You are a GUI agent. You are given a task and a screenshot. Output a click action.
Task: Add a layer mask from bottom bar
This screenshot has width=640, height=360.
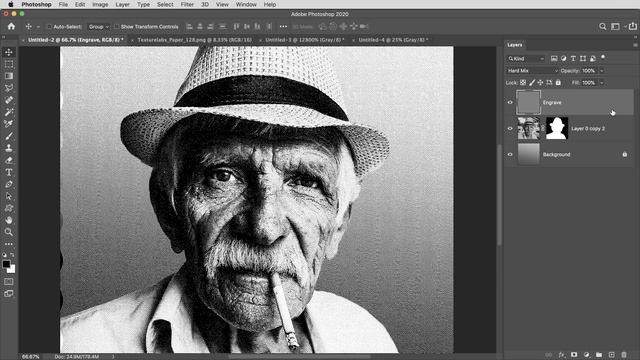(574, 355)
